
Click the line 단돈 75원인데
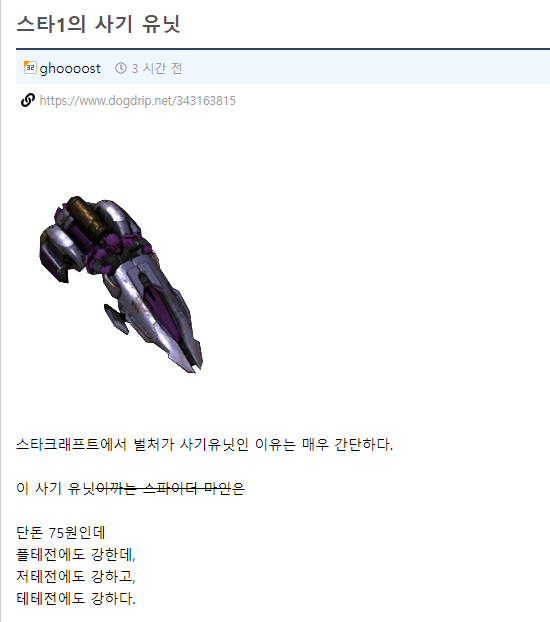(61, 532)
